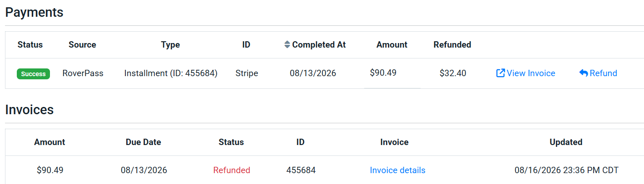Click the $32.40 refunded amount
This screenshot has width=644, height=184.
pyautogui.click(x=453, y=73)
